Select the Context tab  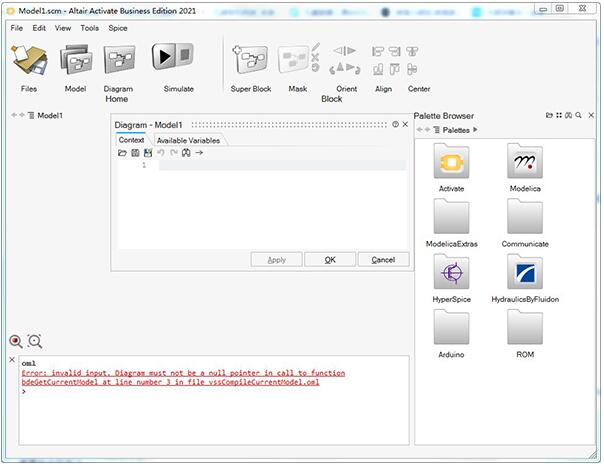pyautogui.click(x=132, y=141)
